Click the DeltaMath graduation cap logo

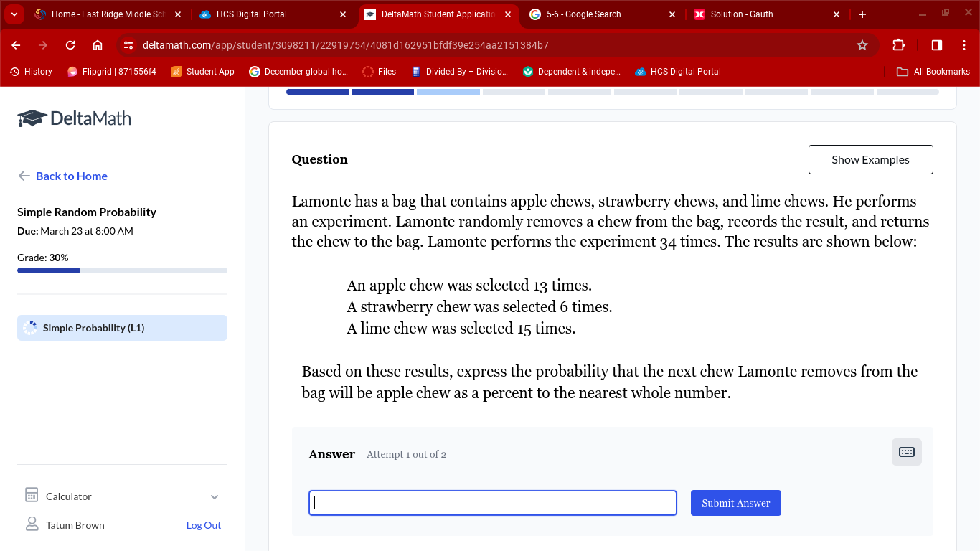[x=32, y=118]
